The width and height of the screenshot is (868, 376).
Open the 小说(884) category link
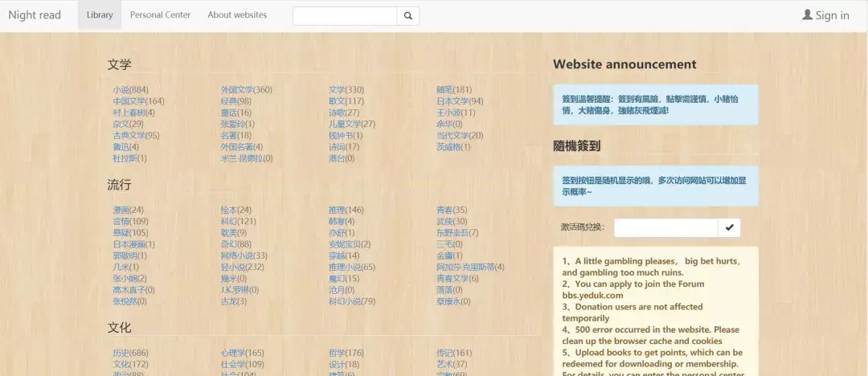click(130, 90)
